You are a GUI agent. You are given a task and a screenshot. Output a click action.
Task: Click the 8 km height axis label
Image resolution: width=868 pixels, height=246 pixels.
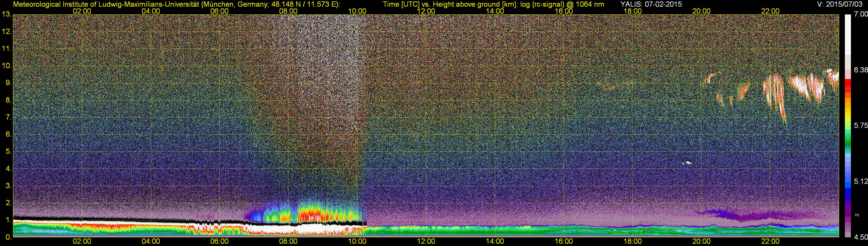pyautogui.click(x=8, y=100)
